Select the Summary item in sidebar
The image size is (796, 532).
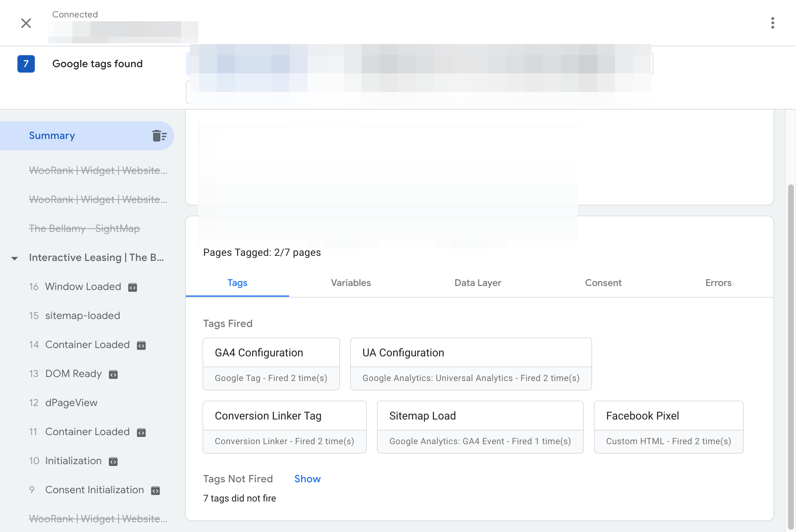coord(87,136)
